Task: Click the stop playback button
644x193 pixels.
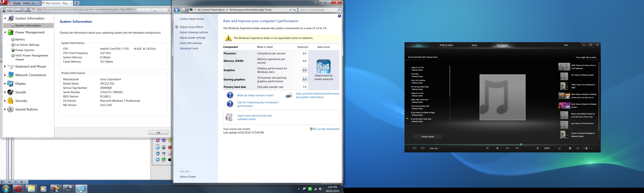Action: (497, 148)
